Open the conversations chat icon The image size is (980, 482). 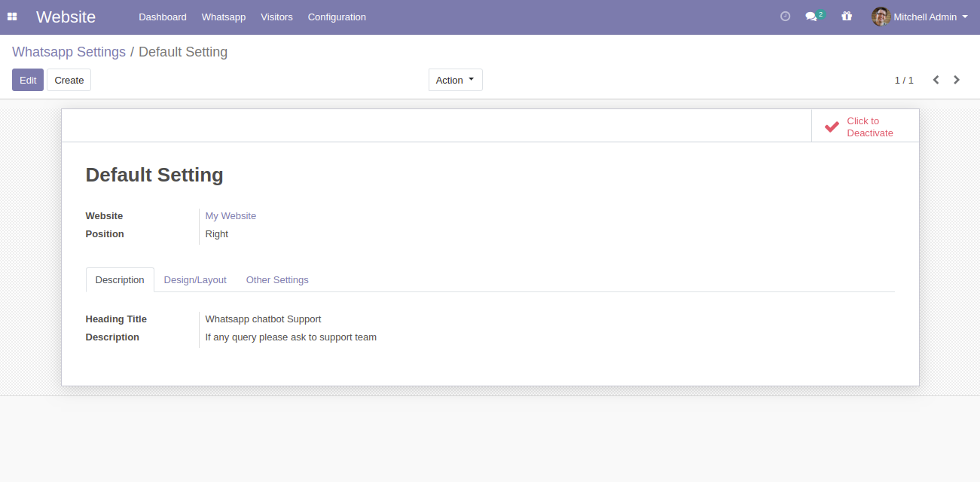(811, 17)
